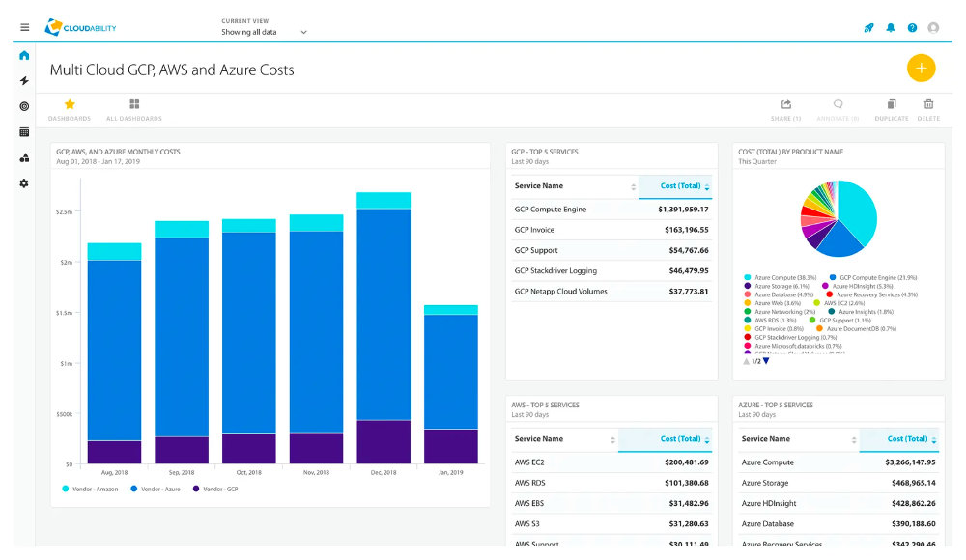The width and height of the screenshot is (966, 560).
Task: Open the settings gear in the sidebar
Action: pos(23,183)
